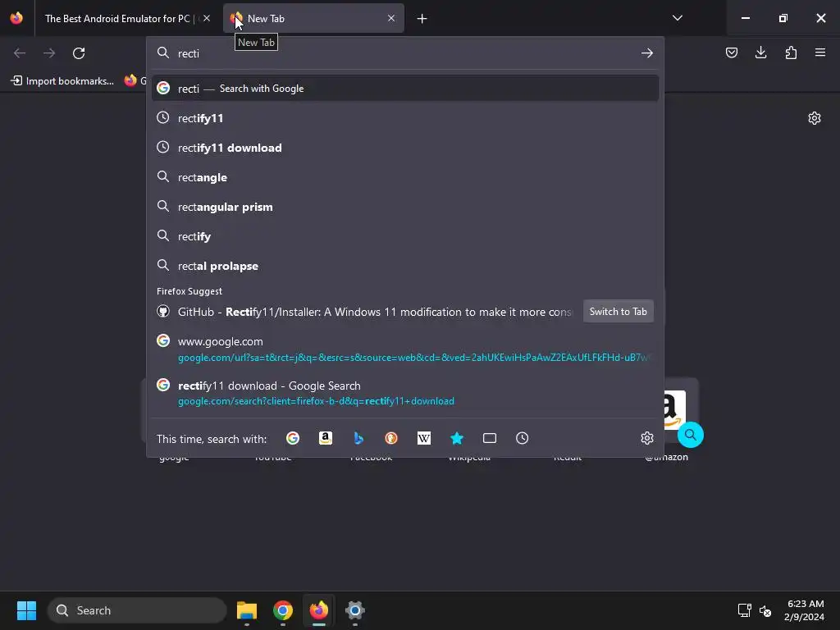Click the taskbar Search box
The height and width of the screenshot is (630, 840).
coord(137,610)
